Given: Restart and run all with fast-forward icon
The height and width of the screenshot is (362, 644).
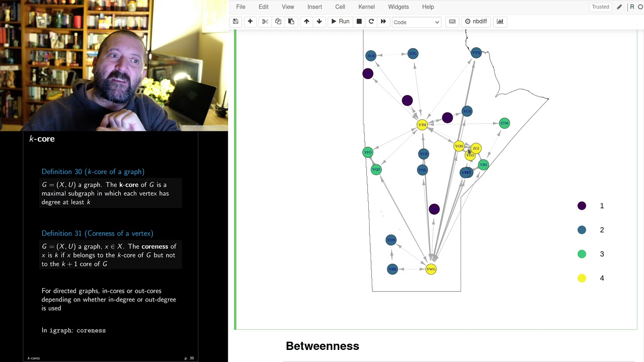Looking at the screenshot, I should pos(383,22).
